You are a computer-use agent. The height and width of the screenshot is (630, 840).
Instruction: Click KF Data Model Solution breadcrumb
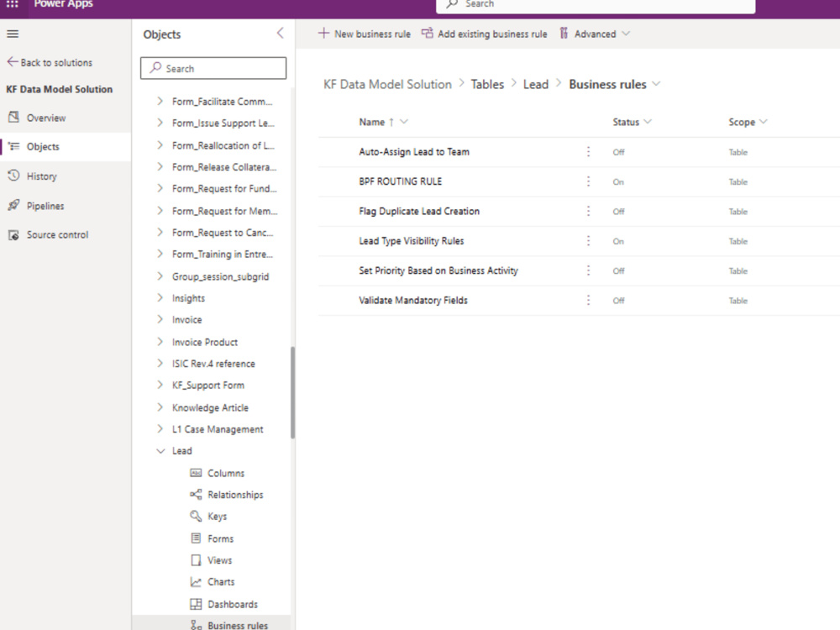click(387, 84)
